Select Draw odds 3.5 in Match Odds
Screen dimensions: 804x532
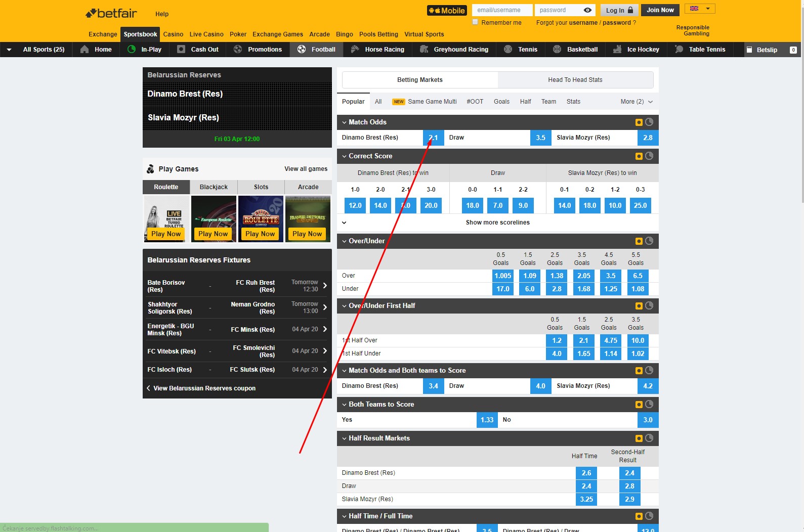[x=540, y=138]
